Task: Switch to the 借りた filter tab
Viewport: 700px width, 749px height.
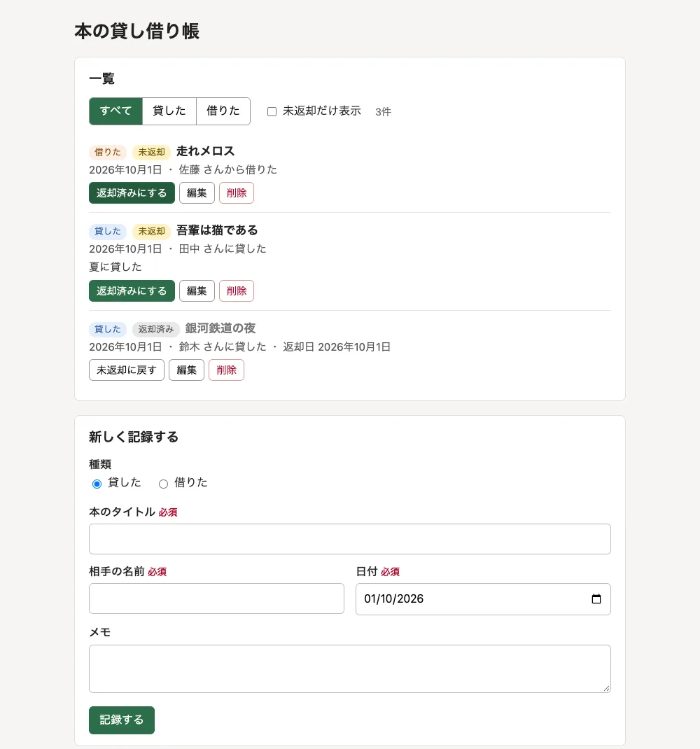Action: pos(223,111)
